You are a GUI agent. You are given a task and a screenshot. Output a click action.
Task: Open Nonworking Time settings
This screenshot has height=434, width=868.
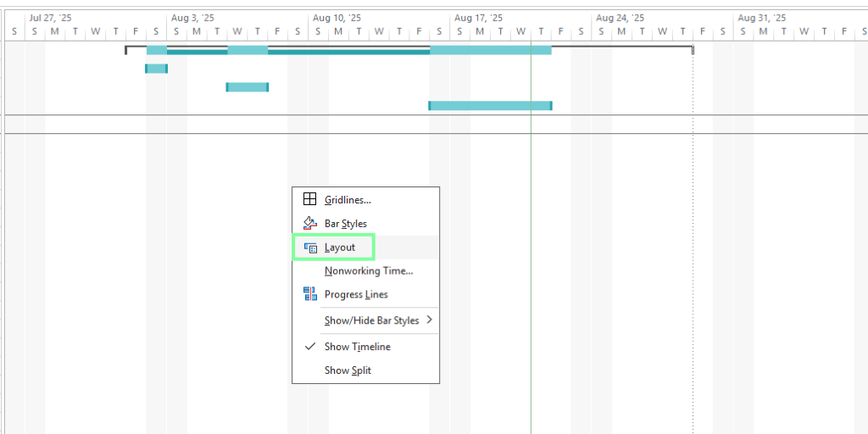[365, 270]
